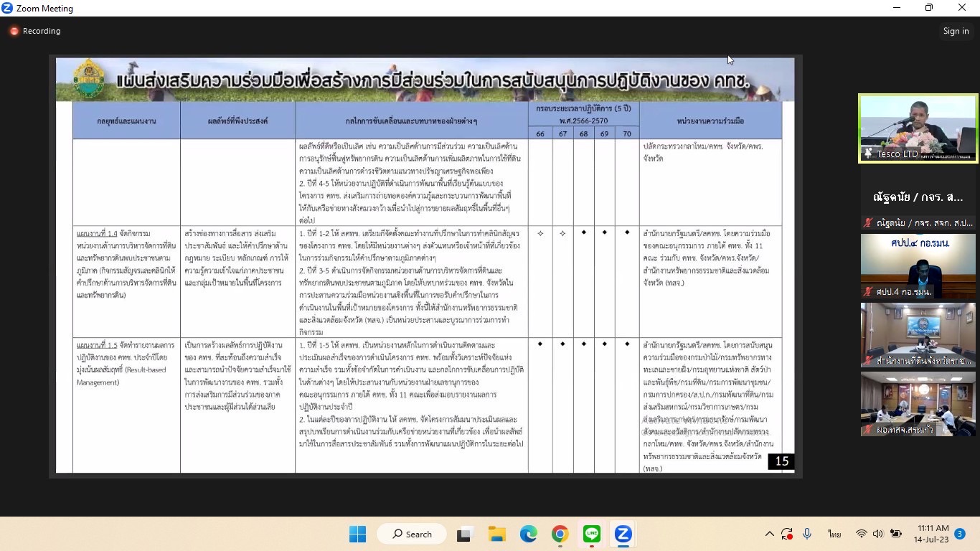Maximize the Zoom Meeting window
The image size is (980, 551).
pos(929,8)
